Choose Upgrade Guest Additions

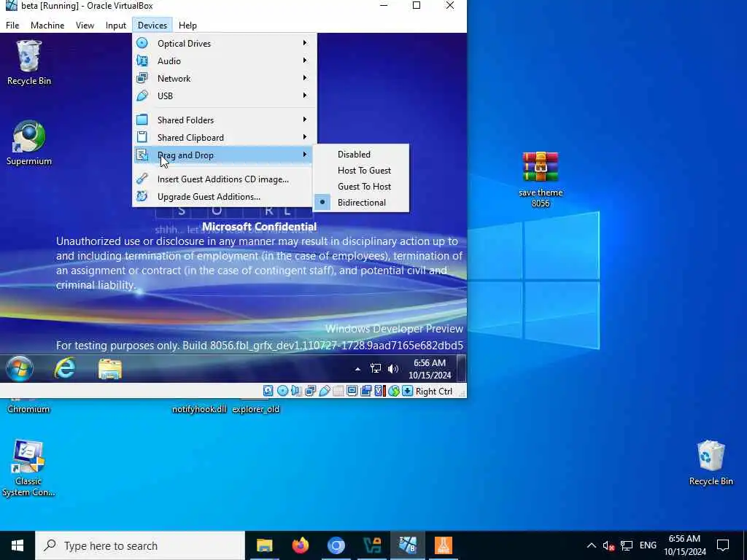coord(223,197)
